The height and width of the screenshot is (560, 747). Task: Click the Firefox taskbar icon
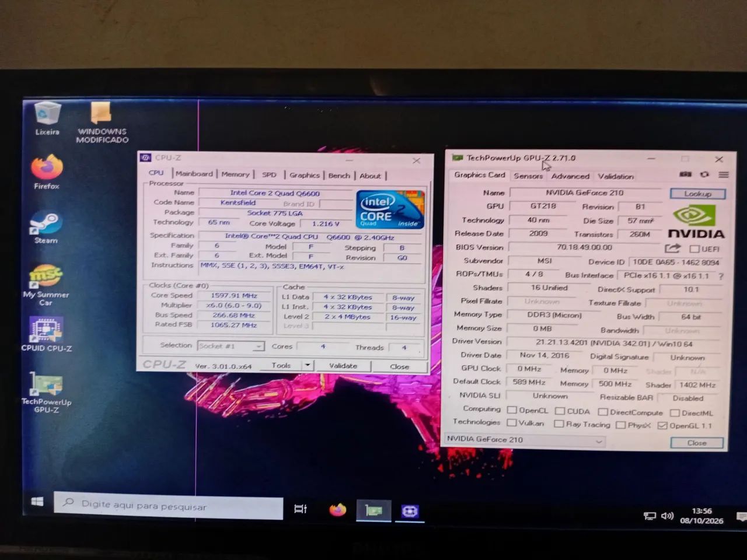[x=337, y=510]
